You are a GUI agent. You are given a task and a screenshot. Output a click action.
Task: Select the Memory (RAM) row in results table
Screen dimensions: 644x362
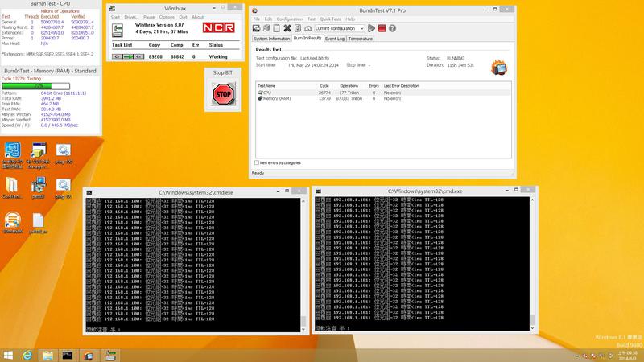383,98
